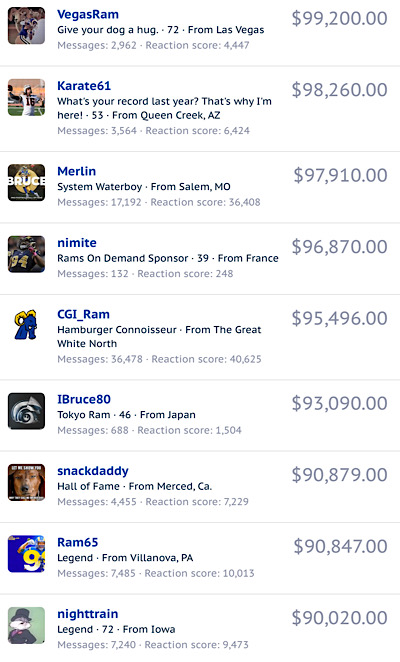
Task: Select CGI_Ram's $95,496.00 balance value
Action: 340,318
